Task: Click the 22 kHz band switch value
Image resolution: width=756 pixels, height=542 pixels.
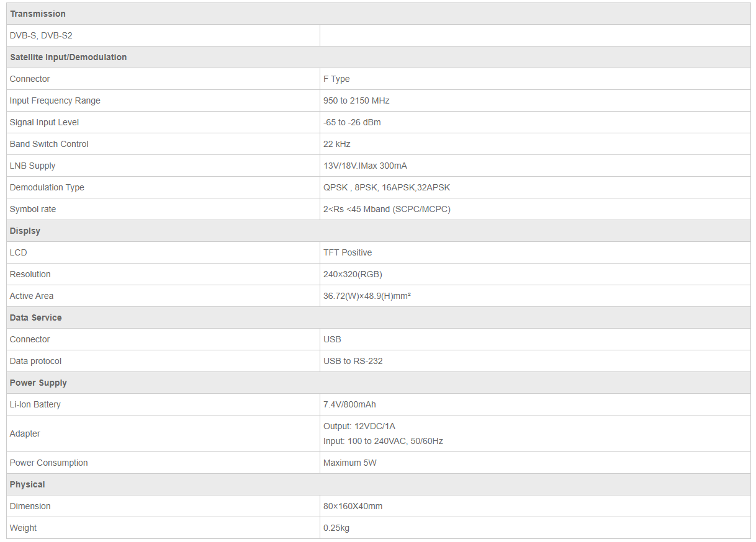Action: [x=337, y=144]
